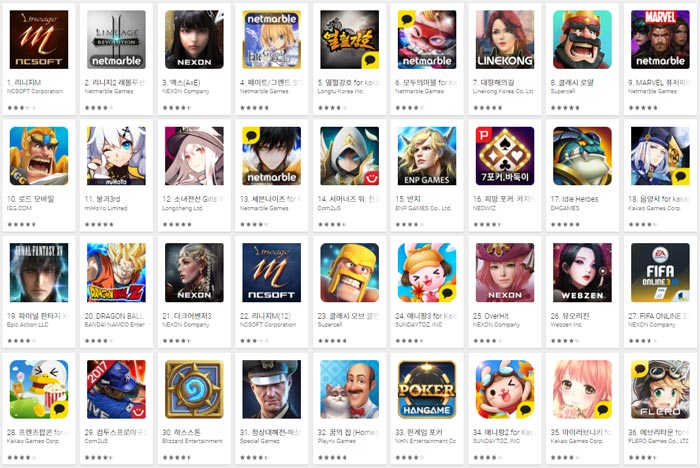Open the 'Supercell' developer link under rank 8
Screen dimensions: 700x468
[x=562, y=91]
